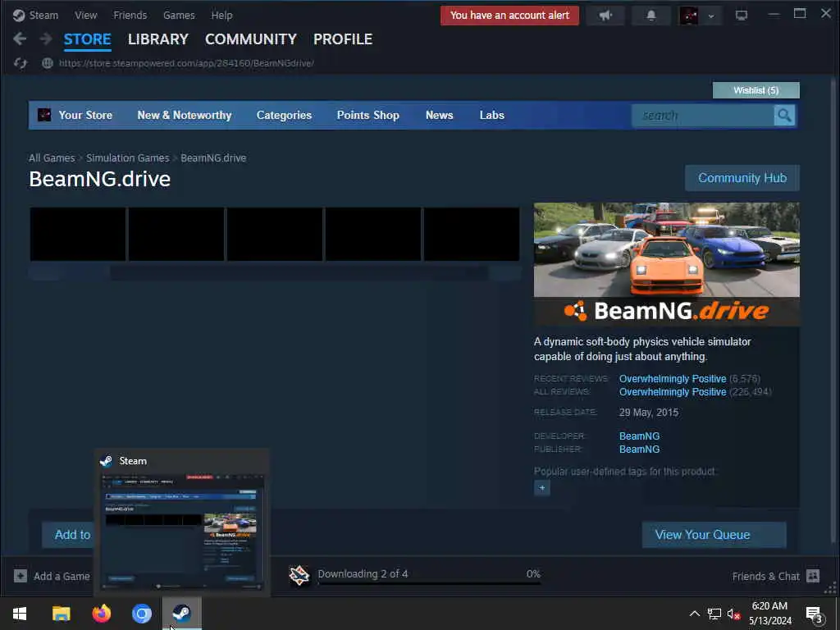This screenshot has height=630, width=840.
Task: Click the store search field
Action: tap(702, 115)
